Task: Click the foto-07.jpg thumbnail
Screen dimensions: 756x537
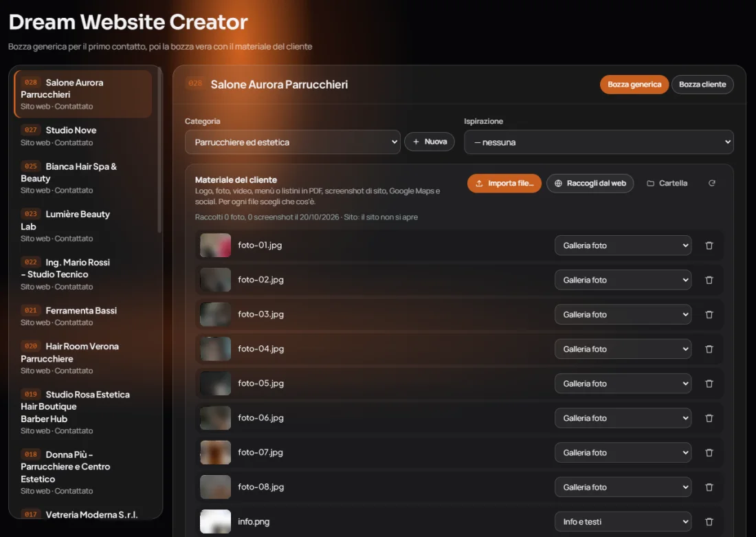Action: [x=216, y=452]
